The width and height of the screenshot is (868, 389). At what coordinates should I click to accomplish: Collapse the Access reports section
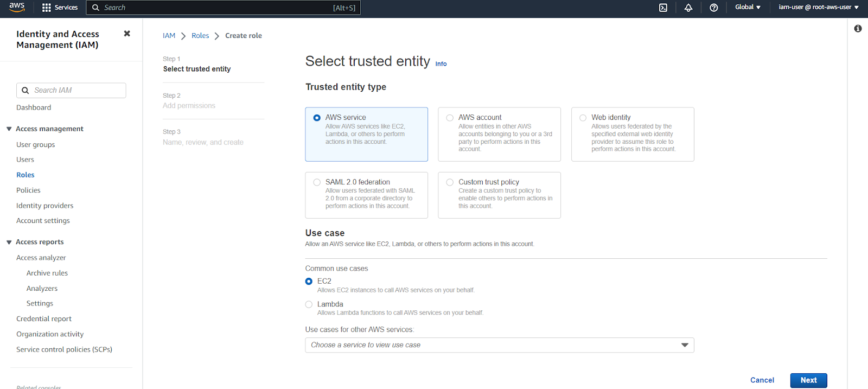point(9,243)
